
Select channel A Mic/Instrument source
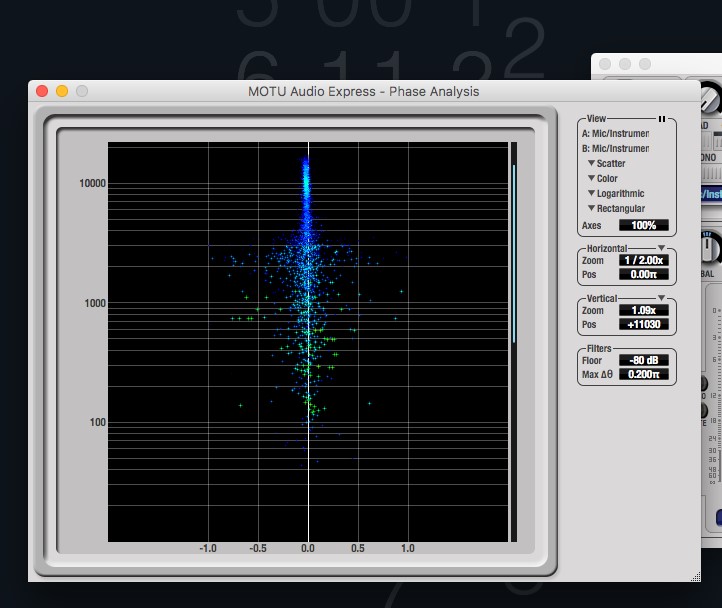[x=616, y=134]
